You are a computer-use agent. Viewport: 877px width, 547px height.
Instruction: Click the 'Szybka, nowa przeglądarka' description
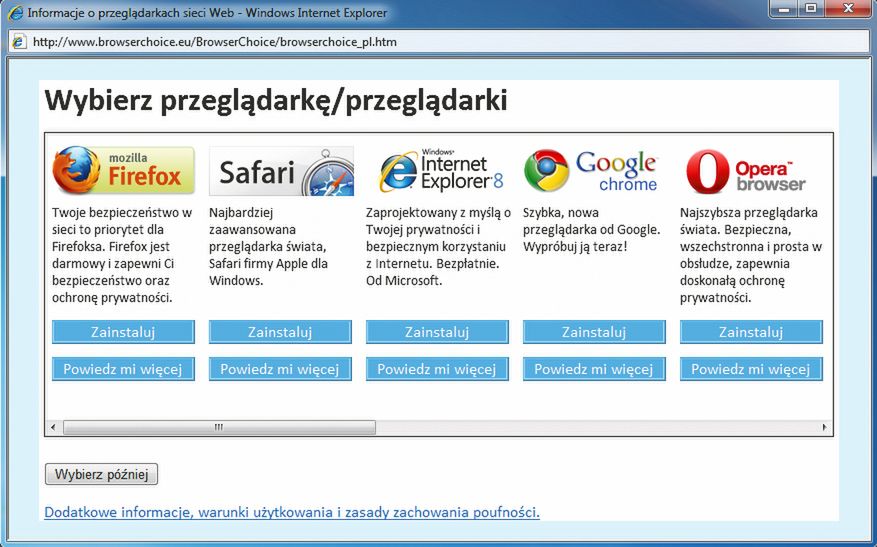pos(592,229)
